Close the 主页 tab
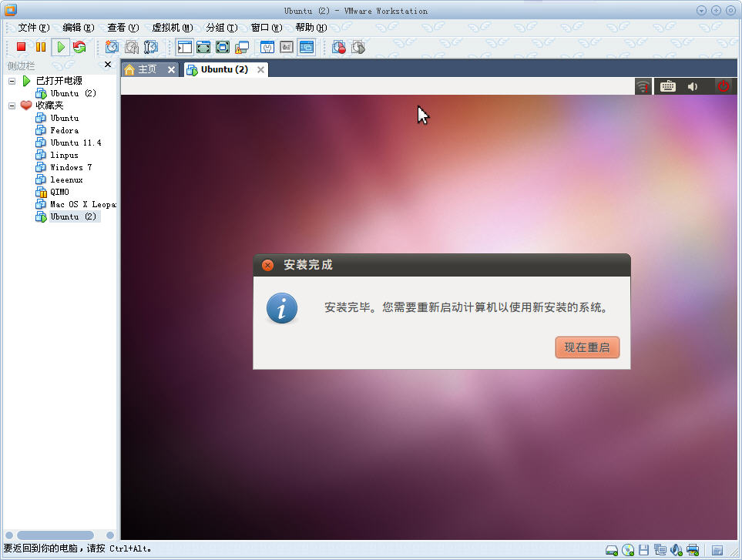 [171, 70]
